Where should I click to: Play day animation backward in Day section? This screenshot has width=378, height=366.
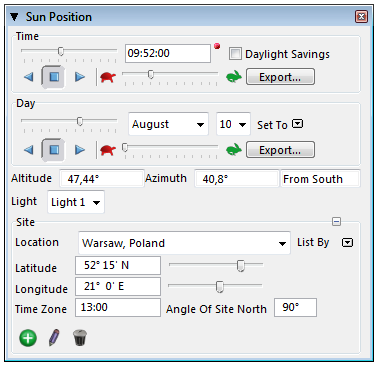tap(29, 150)
